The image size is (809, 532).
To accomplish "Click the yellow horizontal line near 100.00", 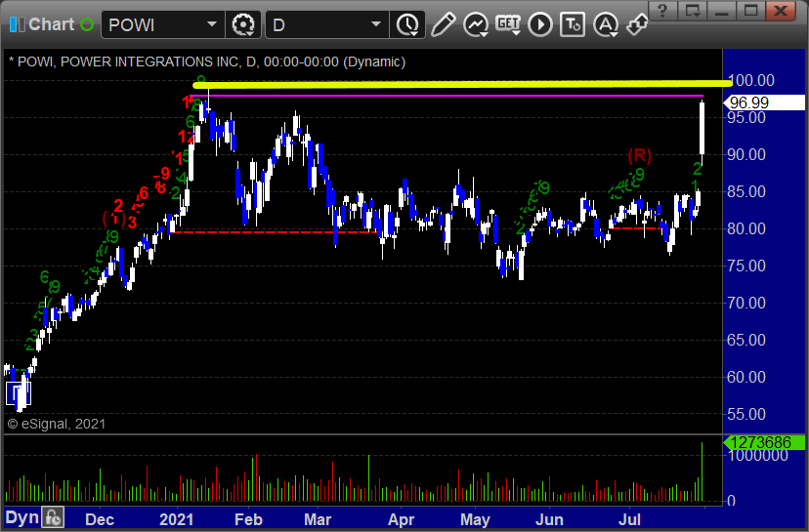I will coord(462,84).
